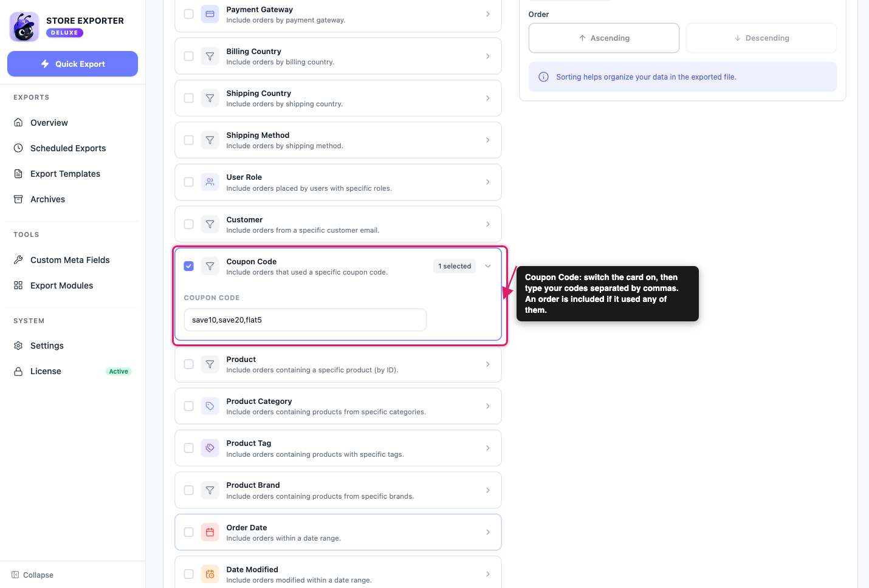Screen dimensions: 869x588
Task: Click the Shipping Method funnel icon
Action: (210, 140)
